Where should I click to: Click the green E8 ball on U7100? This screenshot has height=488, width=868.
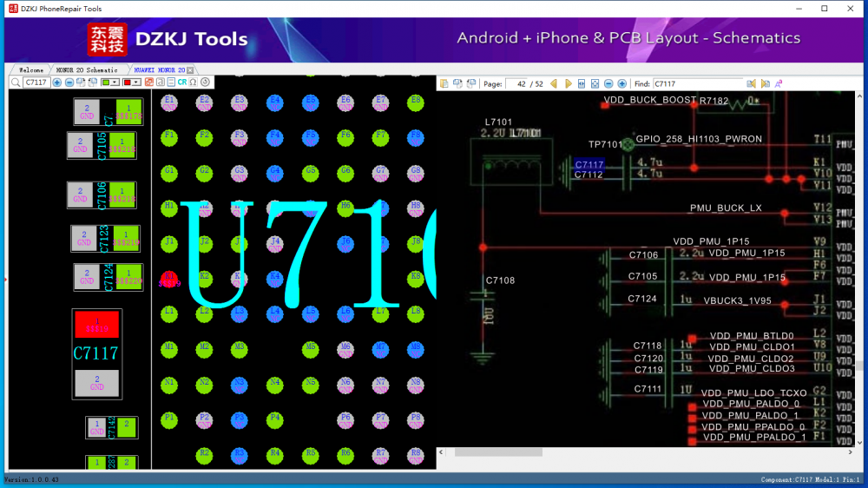(x=415, y=103)
